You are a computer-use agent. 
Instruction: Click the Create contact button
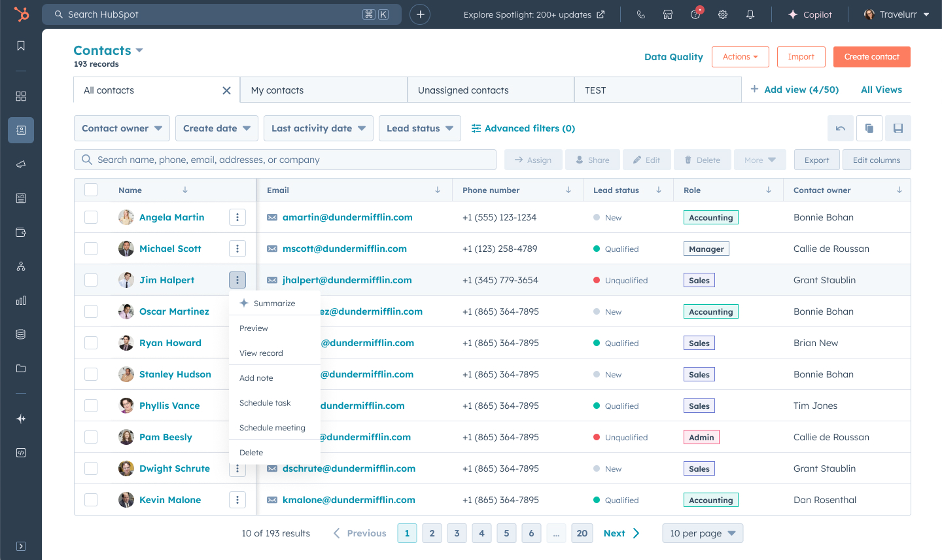click(872, 57)
